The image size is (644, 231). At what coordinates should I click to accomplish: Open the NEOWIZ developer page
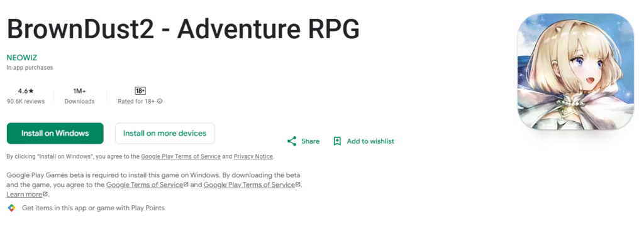(x=22, y=58)
